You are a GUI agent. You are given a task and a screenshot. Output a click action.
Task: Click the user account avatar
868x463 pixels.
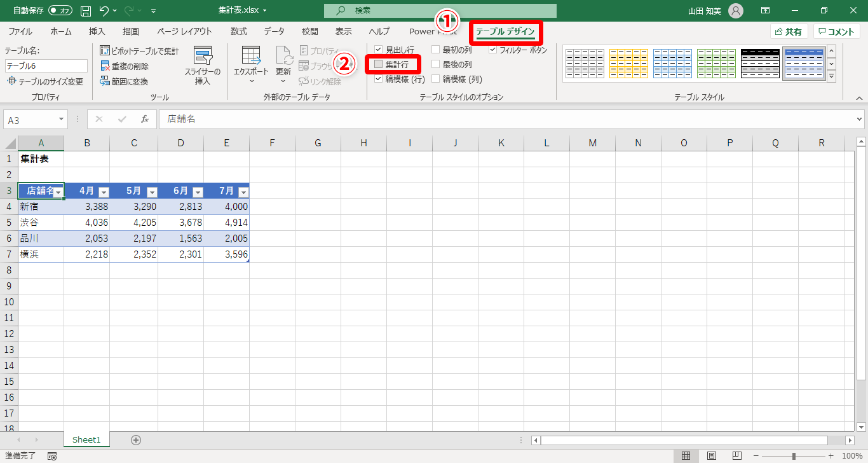pyautogui.click(x=735, y=11)
